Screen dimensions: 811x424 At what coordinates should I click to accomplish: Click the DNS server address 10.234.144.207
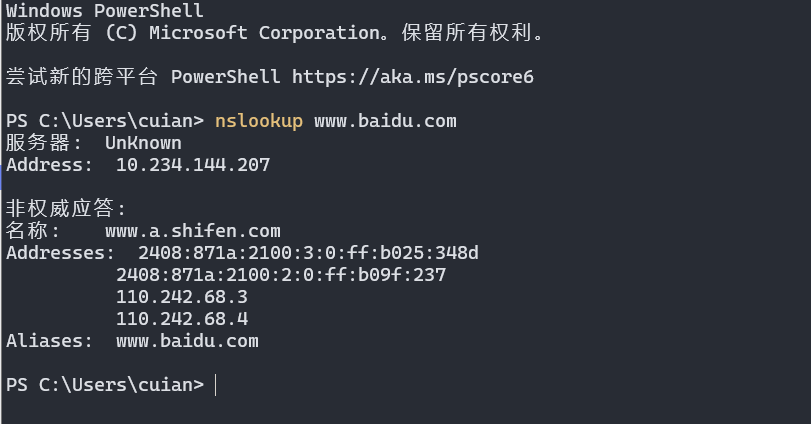point(193,165)
